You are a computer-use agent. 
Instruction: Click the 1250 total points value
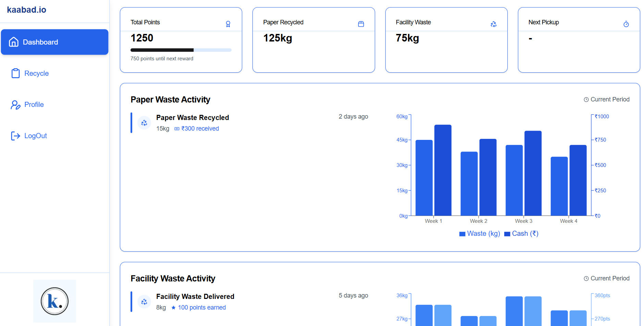(142, 38)
